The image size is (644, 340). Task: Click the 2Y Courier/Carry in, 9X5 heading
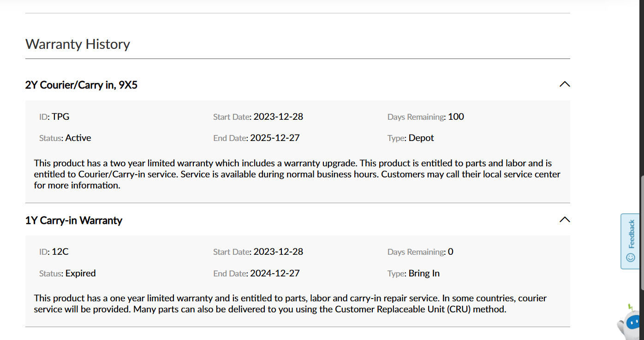point(81,85)
